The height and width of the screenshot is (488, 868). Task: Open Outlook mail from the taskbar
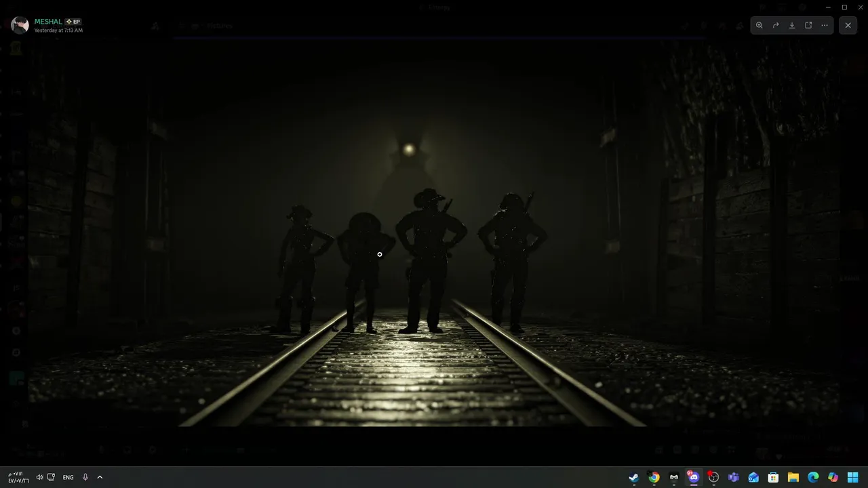tap(753, 477)
